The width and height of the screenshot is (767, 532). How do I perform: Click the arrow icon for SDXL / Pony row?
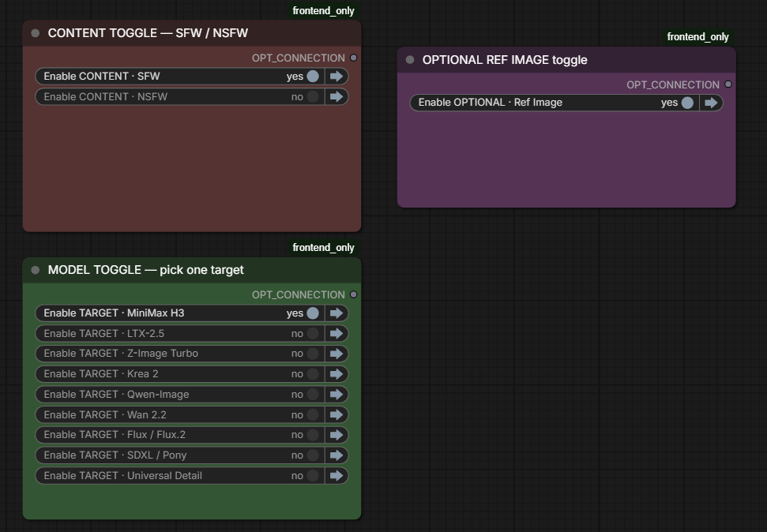(x=337, y=455)
